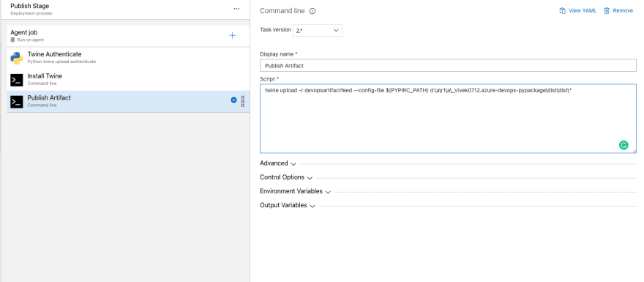Select the Install Twine task
This screenshot has width=644, height=282.
(x=129, y=80)
